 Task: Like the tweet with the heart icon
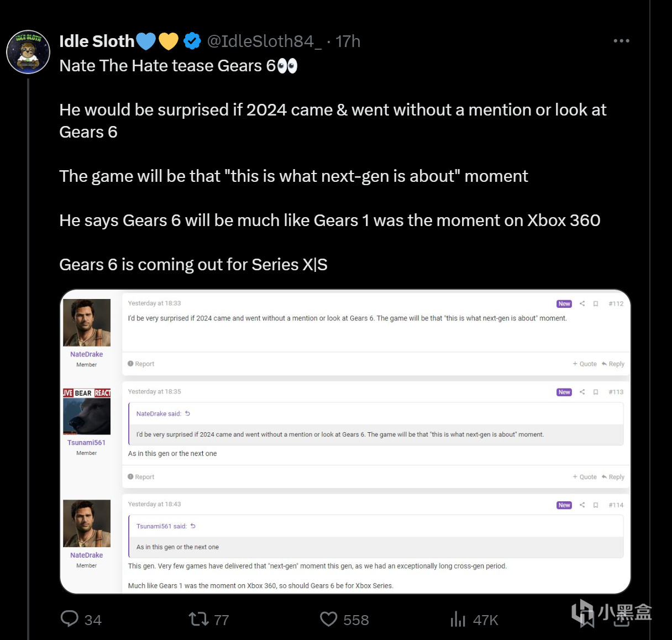329,618
